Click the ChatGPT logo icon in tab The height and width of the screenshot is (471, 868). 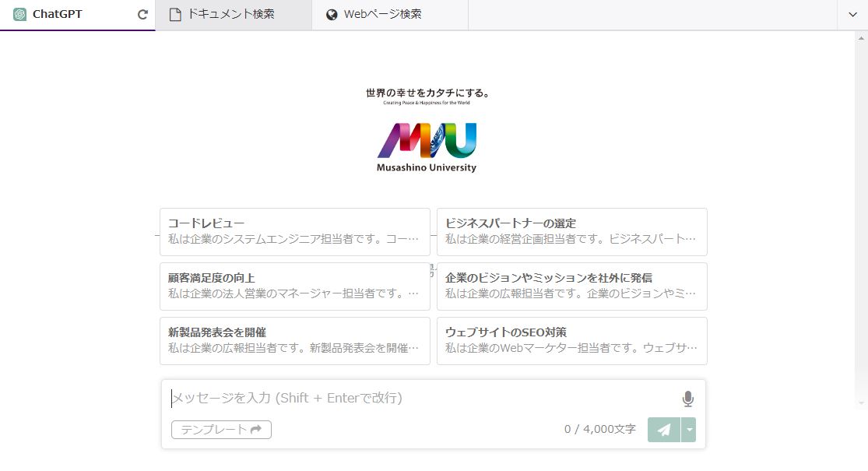point(20,14)
